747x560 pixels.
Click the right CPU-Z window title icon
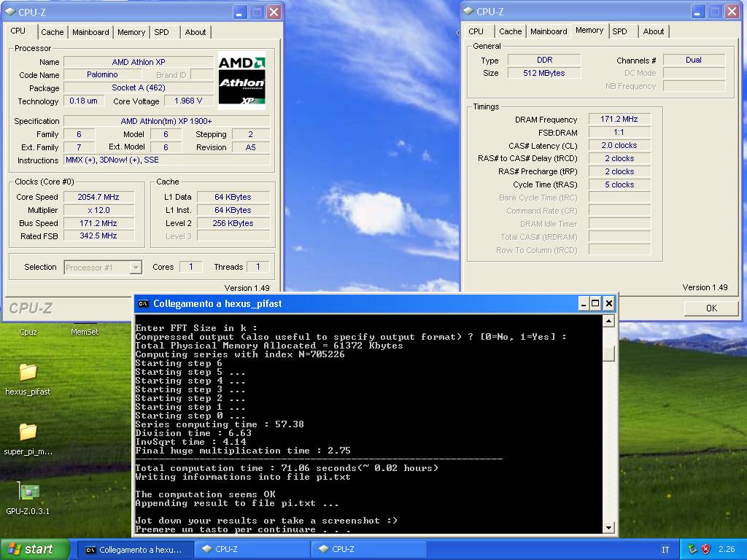pyautogui.click(x=468, y=12)
